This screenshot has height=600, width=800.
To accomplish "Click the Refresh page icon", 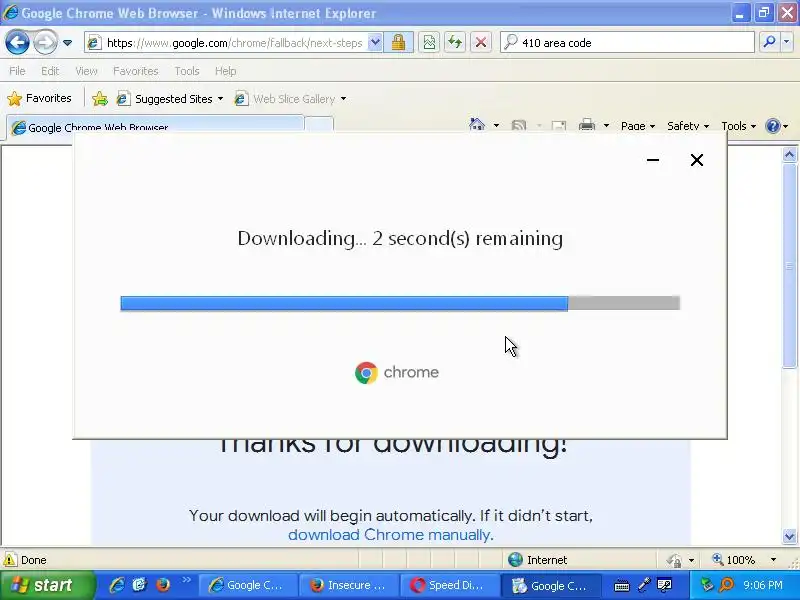I will pyautogui.click(x=455, y=42).
